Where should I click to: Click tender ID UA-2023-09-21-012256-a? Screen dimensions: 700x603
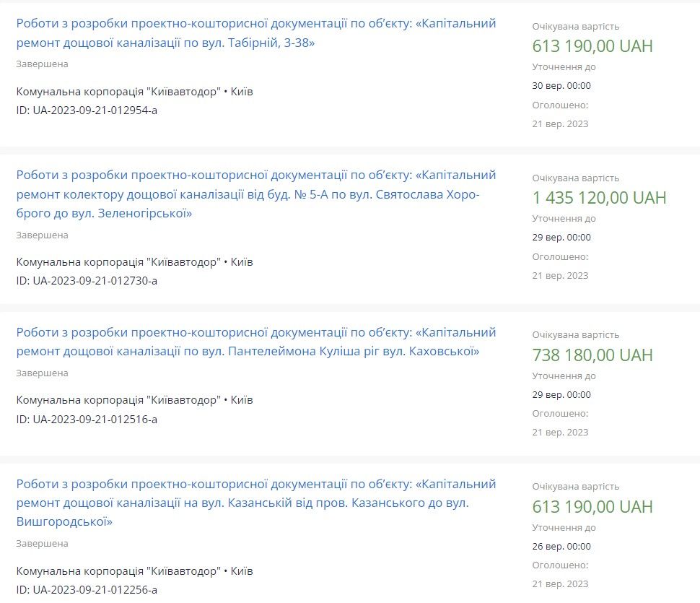tap(87, 590)
